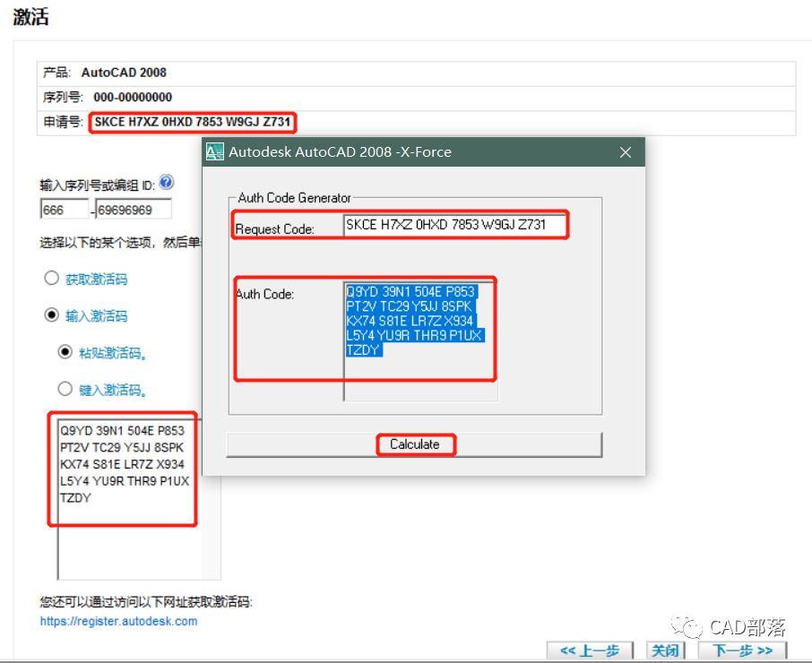Click the product name AutoCAD 2008
Viewport: 812px width, 663px height.
coord(124,73)
